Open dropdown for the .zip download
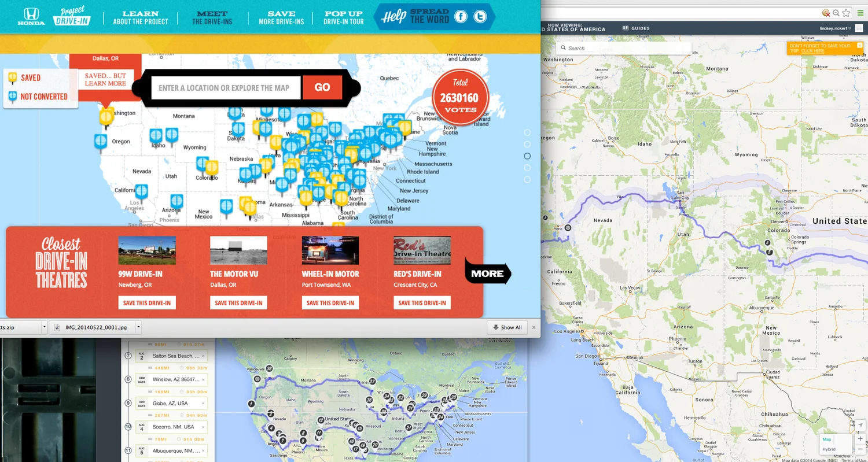 pyautogui.click(x=45, y=327)
